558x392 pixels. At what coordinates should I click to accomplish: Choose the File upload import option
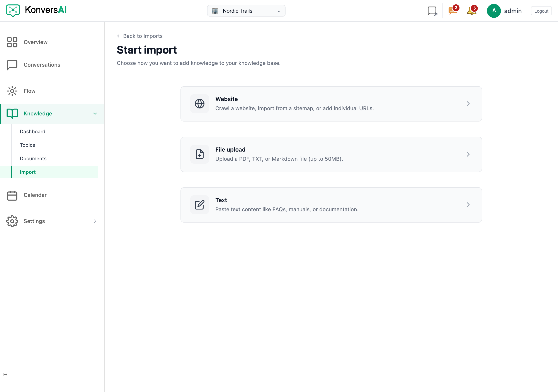331,154
